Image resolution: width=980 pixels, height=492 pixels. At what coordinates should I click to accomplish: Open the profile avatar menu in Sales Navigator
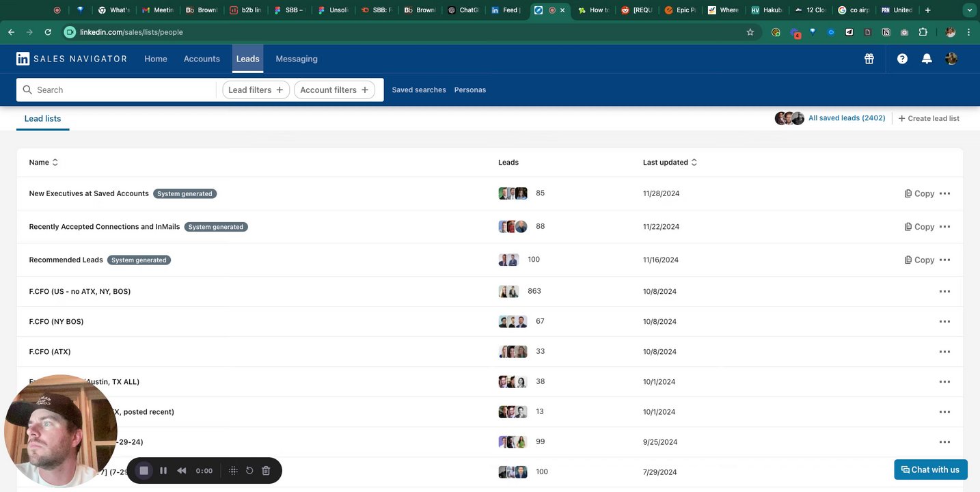[951, 59]
